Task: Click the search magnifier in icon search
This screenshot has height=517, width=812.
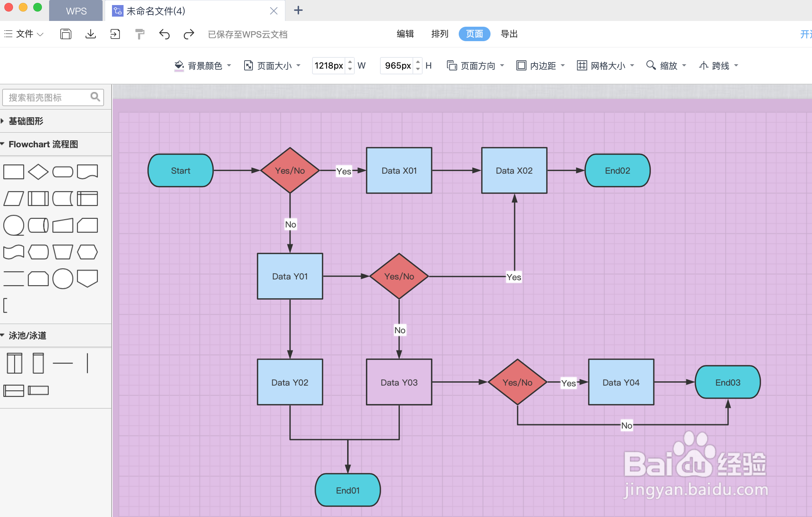Action: (x=95, y=97)
